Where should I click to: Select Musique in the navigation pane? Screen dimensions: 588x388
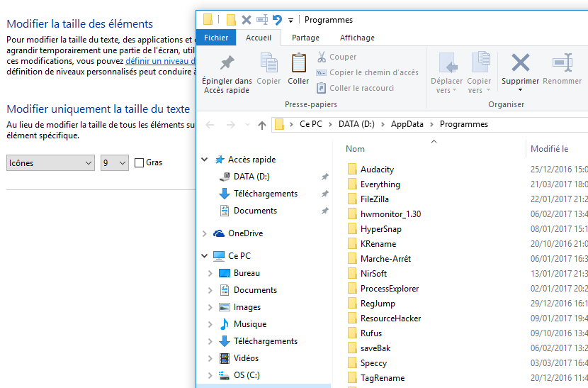pos(250,324)
